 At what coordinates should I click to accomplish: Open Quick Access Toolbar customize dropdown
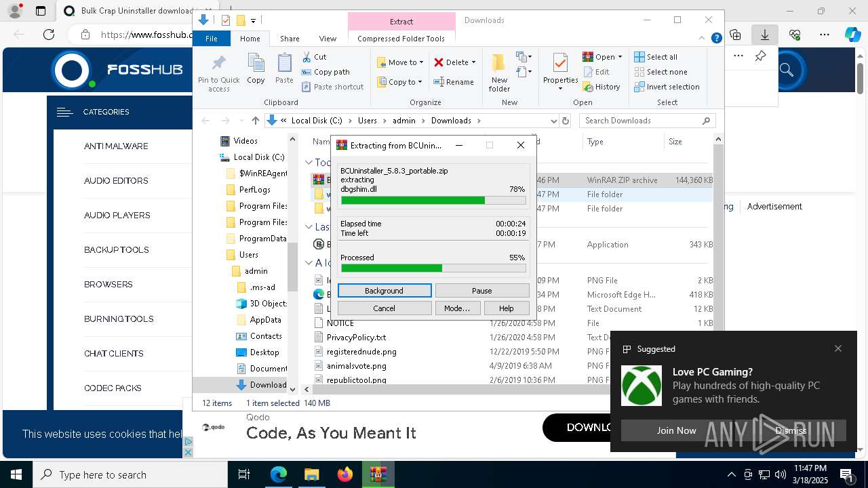[x=254, y=21]
